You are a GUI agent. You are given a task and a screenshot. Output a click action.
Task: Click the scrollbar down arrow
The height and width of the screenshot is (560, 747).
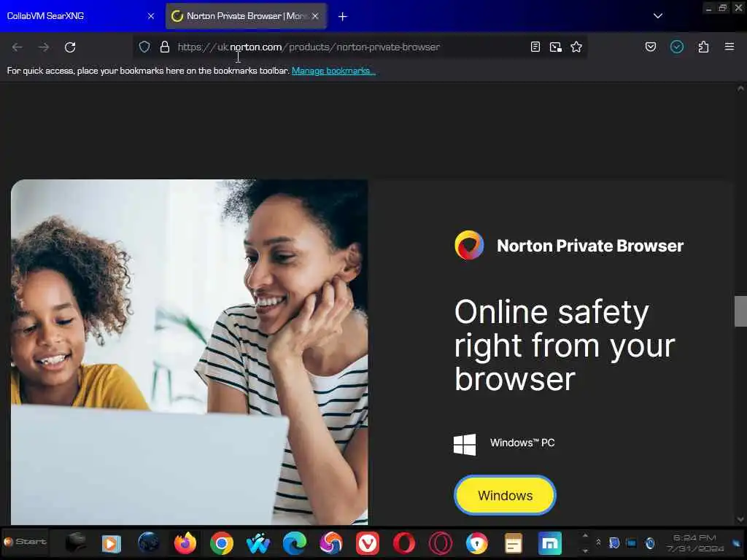coord(740,519)
